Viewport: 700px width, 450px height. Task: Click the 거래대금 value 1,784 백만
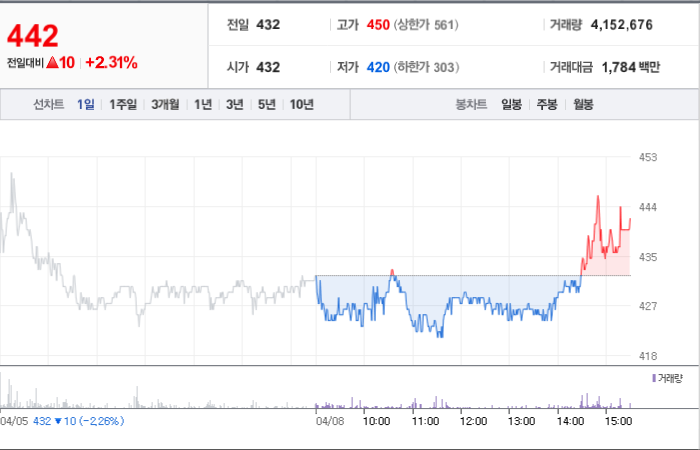pyautogui.click(x=630, y=67)
